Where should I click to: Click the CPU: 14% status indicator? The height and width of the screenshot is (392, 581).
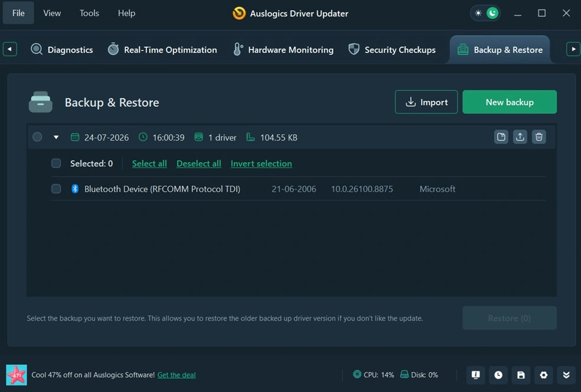(x=374, y=375)
